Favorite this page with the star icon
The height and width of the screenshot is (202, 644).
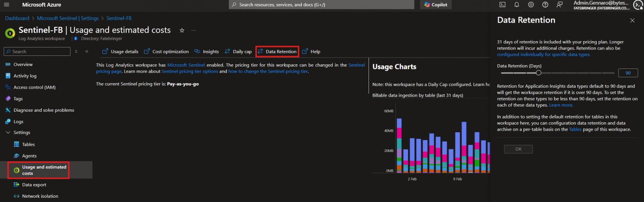pos(182,30)
